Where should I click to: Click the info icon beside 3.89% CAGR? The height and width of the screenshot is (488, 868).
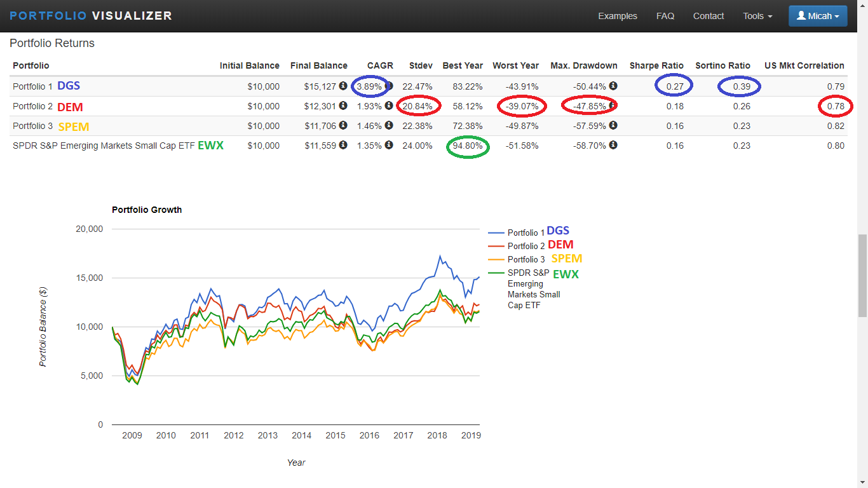(389, 86)
